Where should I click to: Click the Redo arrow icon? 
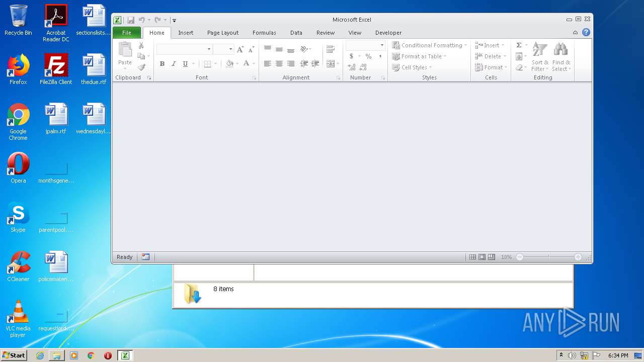(x=157, y=20)
